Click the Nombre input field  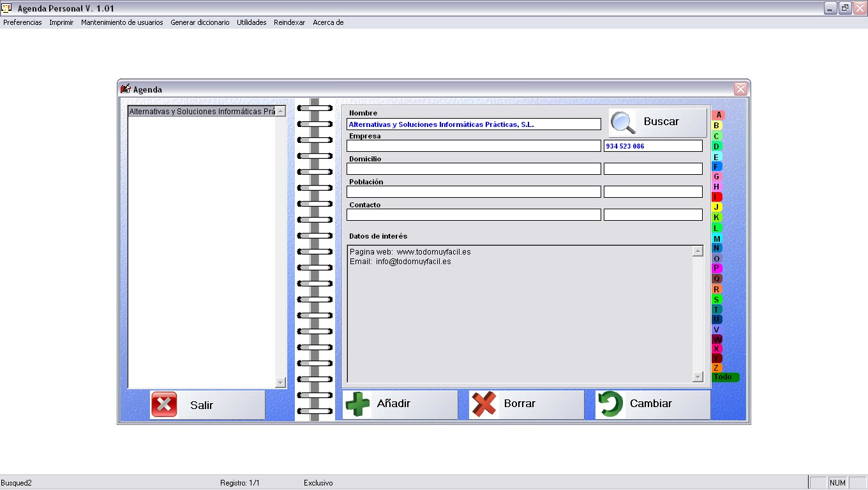[474, 124]
